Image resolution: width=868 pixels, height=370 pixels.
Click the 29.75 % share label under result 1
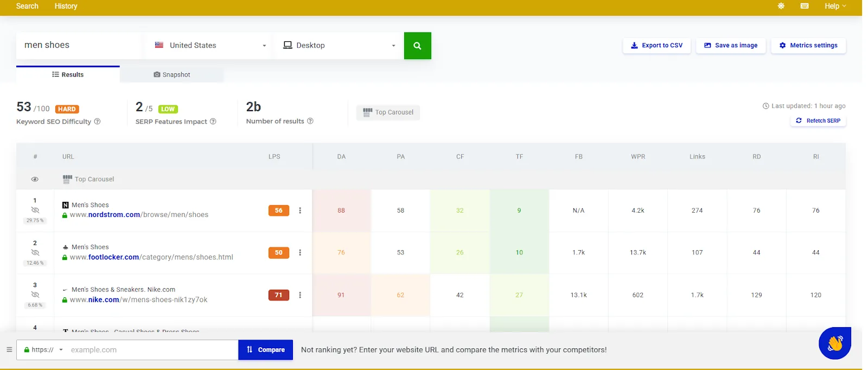pos(35,220)
